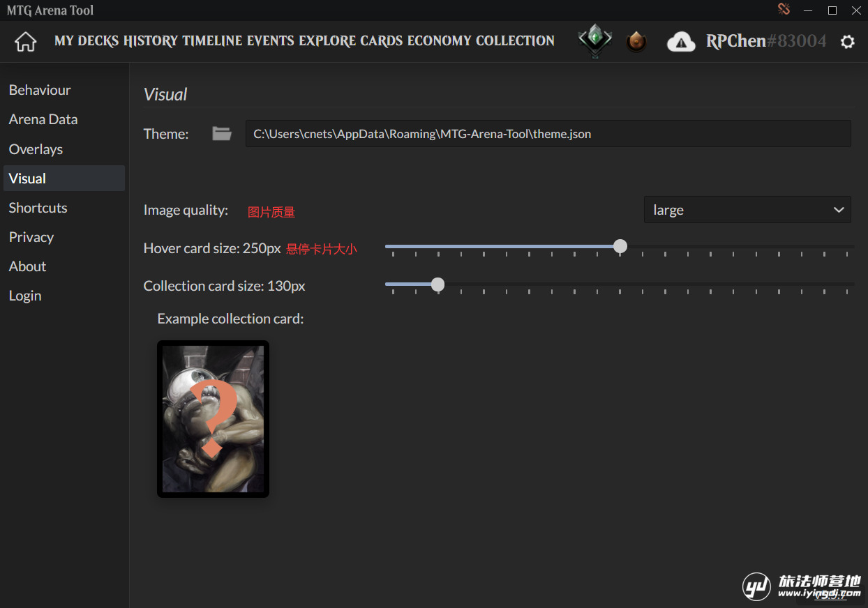The height and width of the screenshot is (608, 868).
Task: Open settings via the gear icon
Action: (x=848, y=42)
